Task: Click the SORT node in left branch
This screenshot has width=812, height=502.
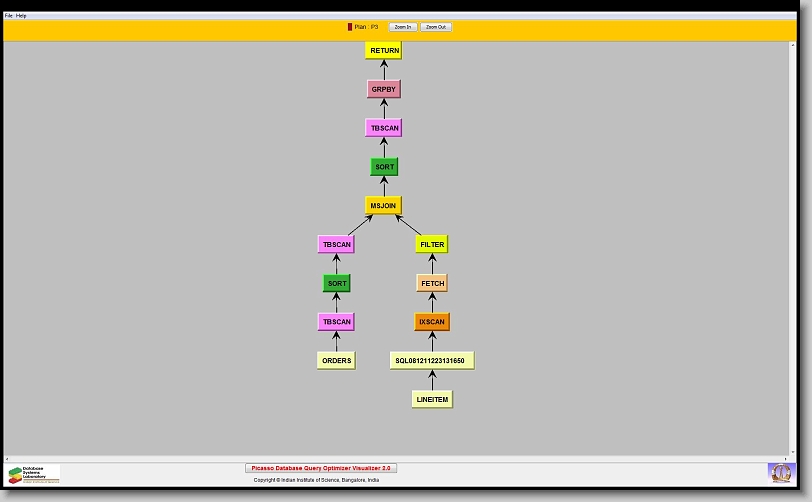Action: [337, 283]
